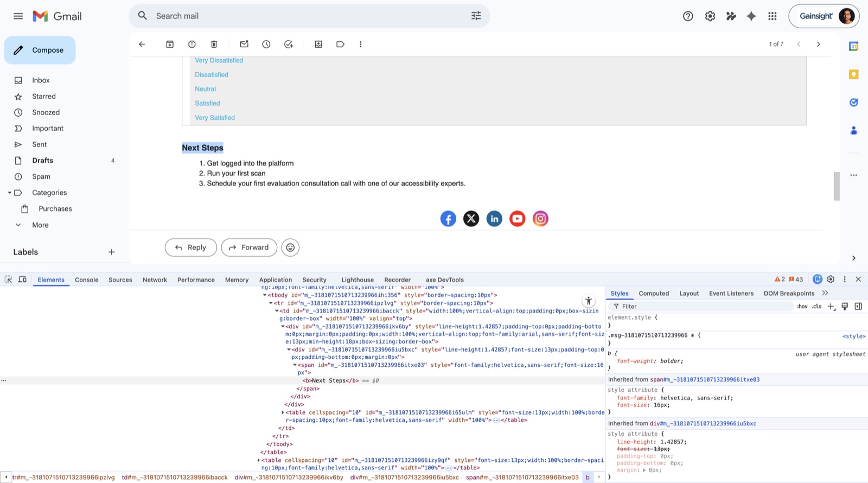
Task: Open DevTools settings gear
Action: (831, 279)
